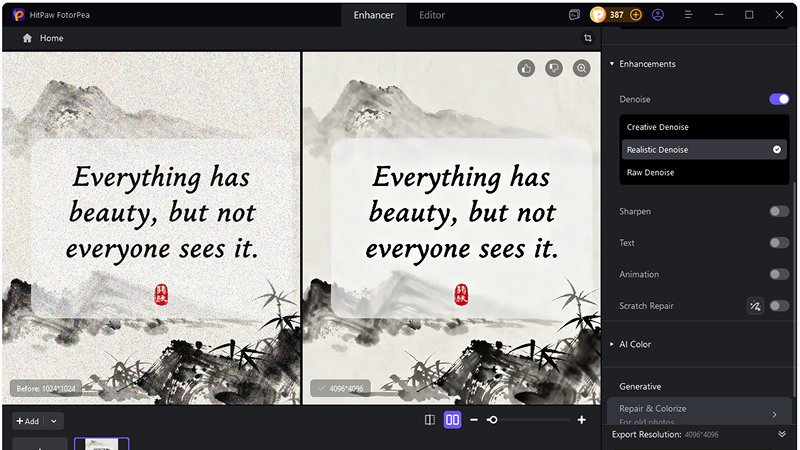The height and width of the screenshot is (450, 800).
Task: Turn off the Denoise toggle
Action: 779,99
